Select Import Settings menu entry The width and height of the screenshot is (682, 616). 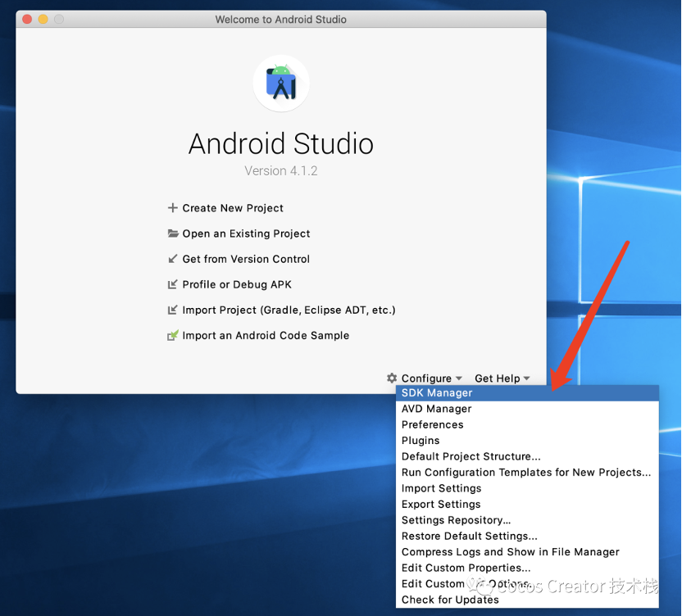442,488
